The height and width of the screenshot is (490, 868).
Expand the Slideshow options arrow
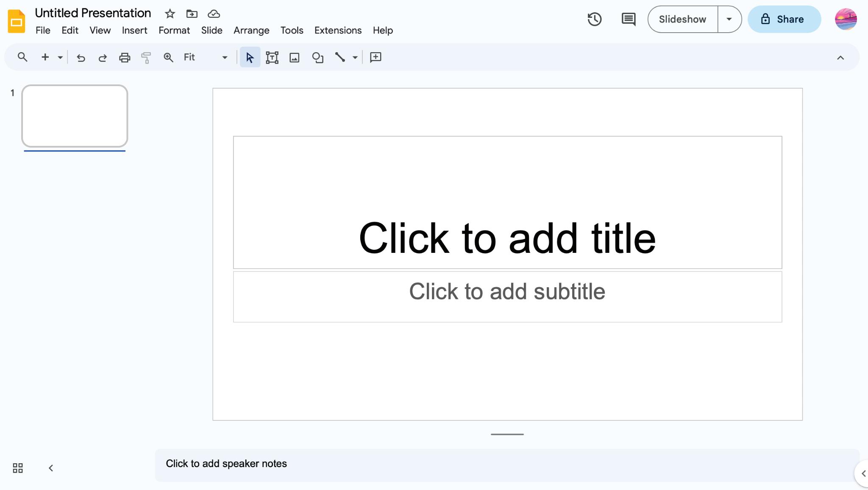[x=729, y=19]
